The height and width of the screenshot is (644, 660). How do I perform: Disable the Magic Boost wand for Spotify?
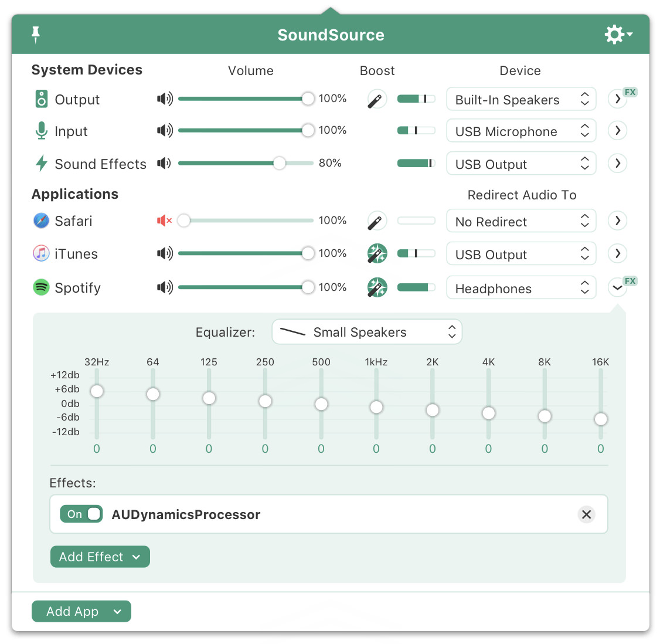pos(377,287)
